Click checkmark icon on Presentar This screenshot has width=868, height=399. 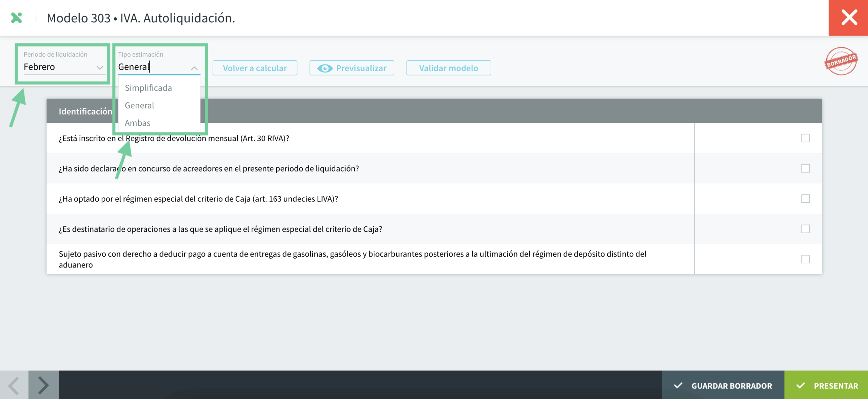click(801, 385)
